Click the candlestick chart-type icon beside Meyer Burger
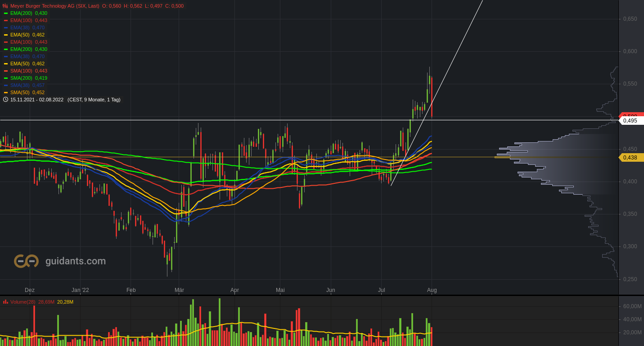Image resolution: width=644 pixels, height=346 pixels. pyautogui.click(x=5, y=6)
